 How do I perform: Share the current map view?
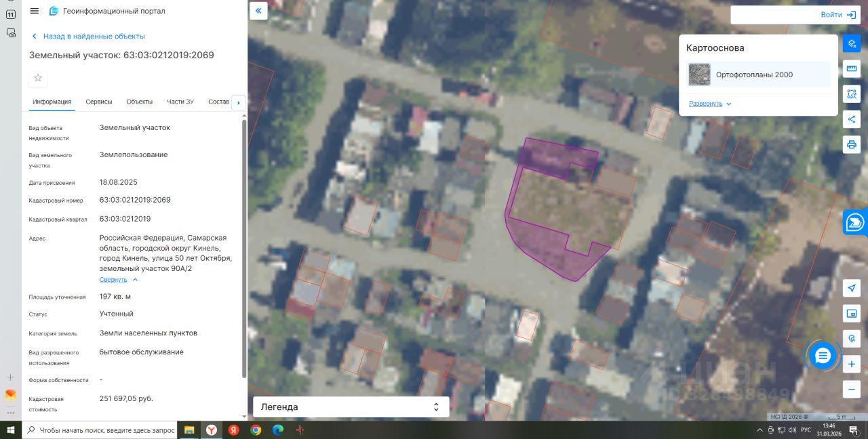point(852,119)
